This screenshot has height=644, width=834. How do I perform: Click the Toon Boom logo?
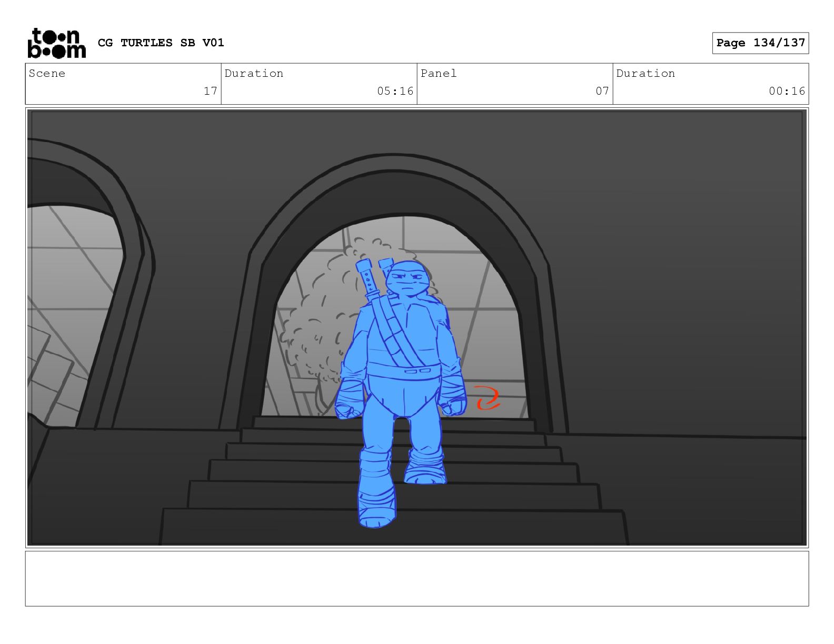tap(56, 43)
